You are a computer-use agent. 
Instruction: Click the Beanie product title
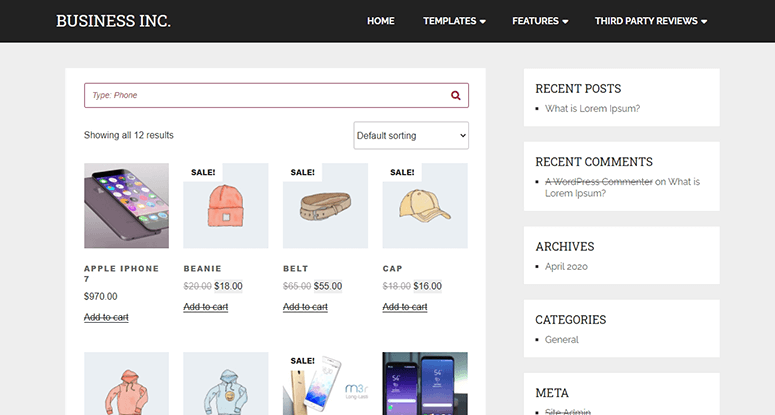[203, 269]
